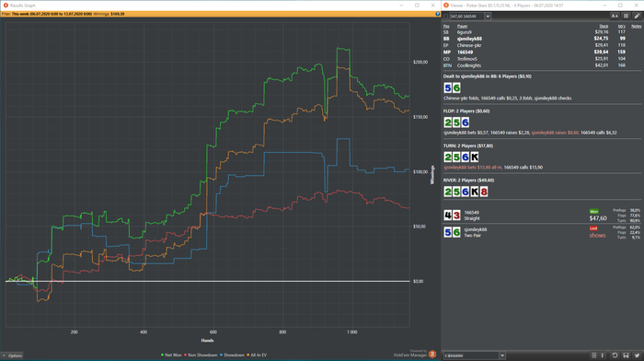Image resolution: width=644 pixels, height=361 pixels.
Task: Click the RIVER: 2 Players ($49,60) heading
Action: [468, 180]
